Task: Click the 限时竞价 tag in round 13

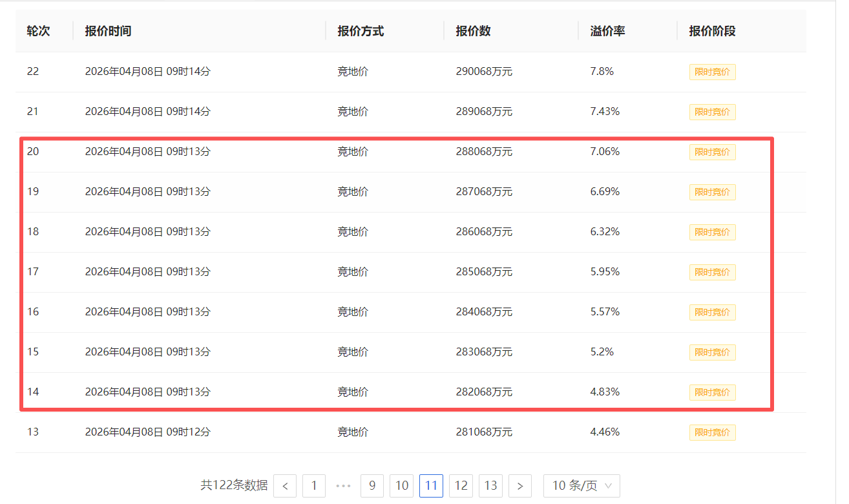Action: point(712,432)
